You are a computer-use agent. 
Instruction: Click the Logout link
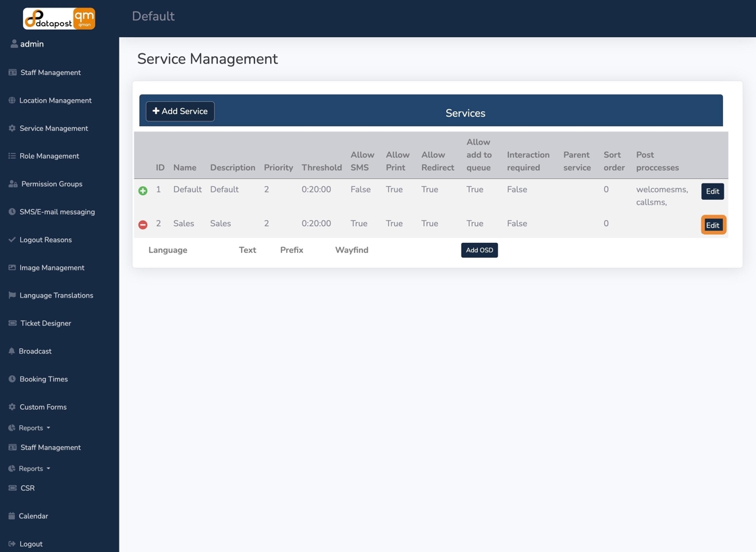click(31, 544)
